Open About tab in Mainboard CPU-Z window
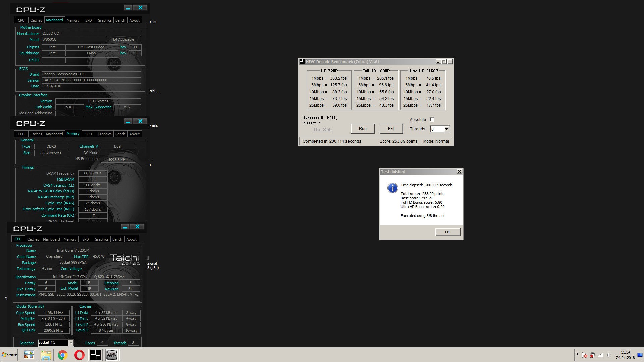The height and width of the screenshot is (362, 644). pyautogui.click(x=135, y=20)
